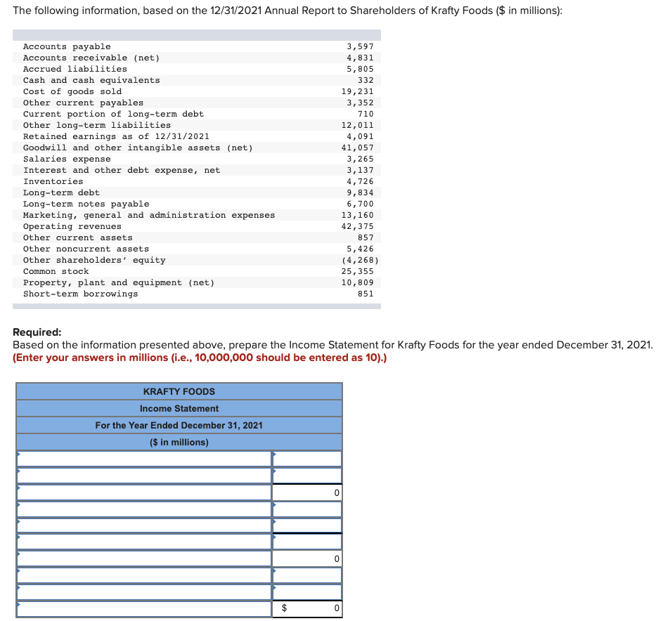Click the second row amount field of the income statement
The height and width of the screenshot is (621, 672).
[x=307, y=476]
